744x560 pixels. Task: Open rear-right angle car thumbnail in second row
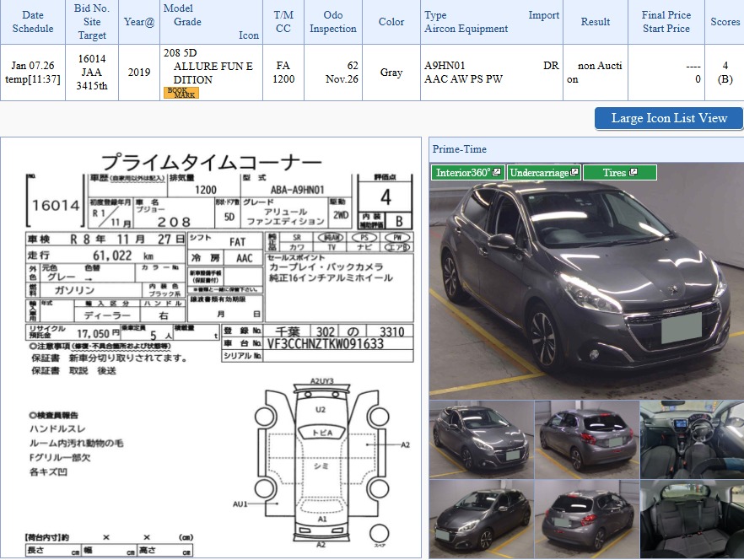(587, 520)
